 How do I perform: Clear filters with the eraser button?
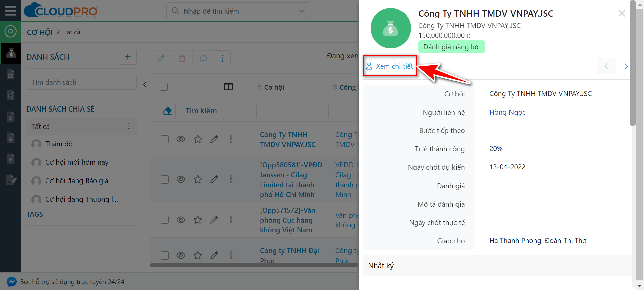point(167,111)
